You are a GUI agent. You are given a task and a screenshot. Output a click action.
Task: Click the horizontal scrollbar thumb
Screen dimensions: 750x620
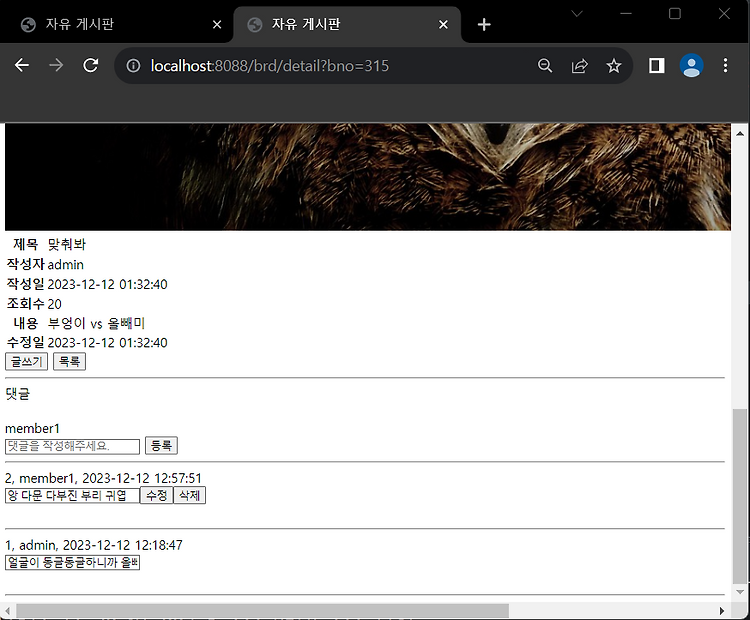click(x=262, y=611)
